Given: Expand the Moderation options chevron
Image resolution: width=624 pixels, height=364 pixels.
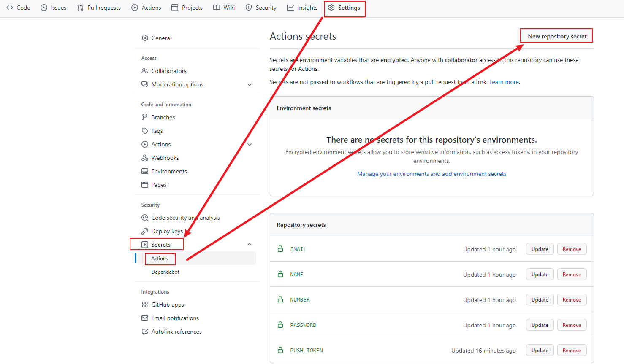Looking at the screenshot, I should [x=250, y=84].
